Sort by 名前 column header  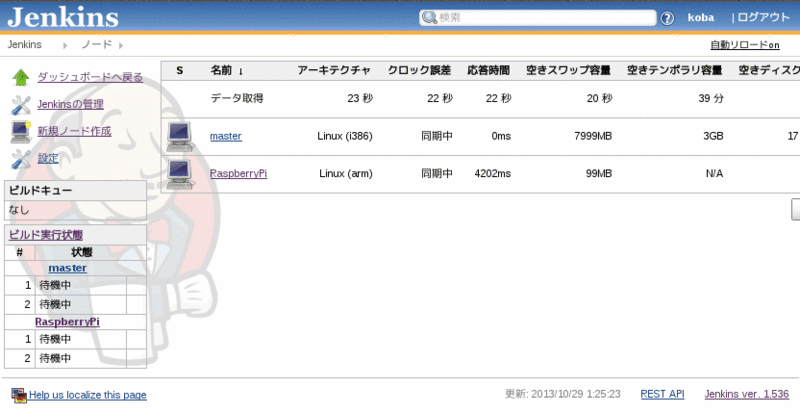pos(227,70)
